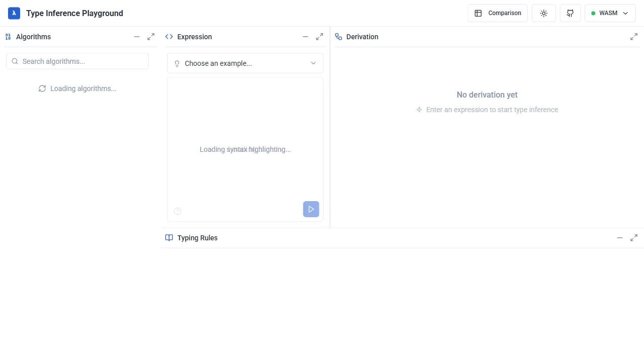Click the lambda logo icon
This screenshot has width=644, height=362.
tap(14, 13)
